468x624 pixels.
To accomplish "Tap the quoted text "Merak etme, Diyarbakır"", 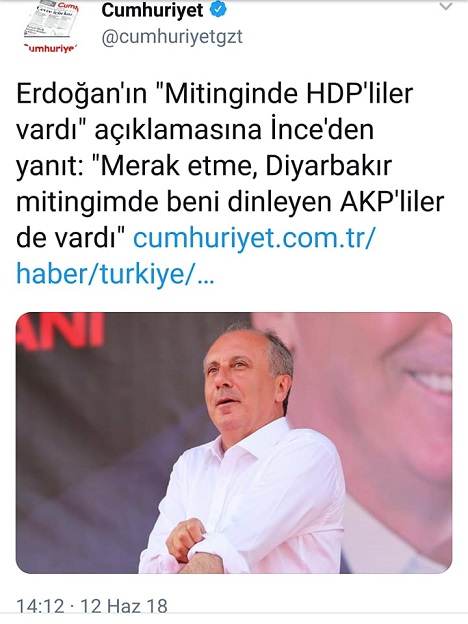I will coord(247,166).
